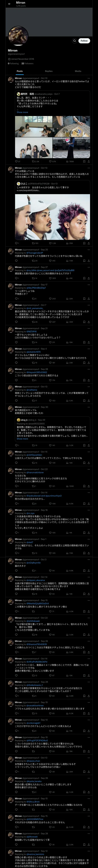
Task: Switch to the Media tab
Action: click(78, 71)
